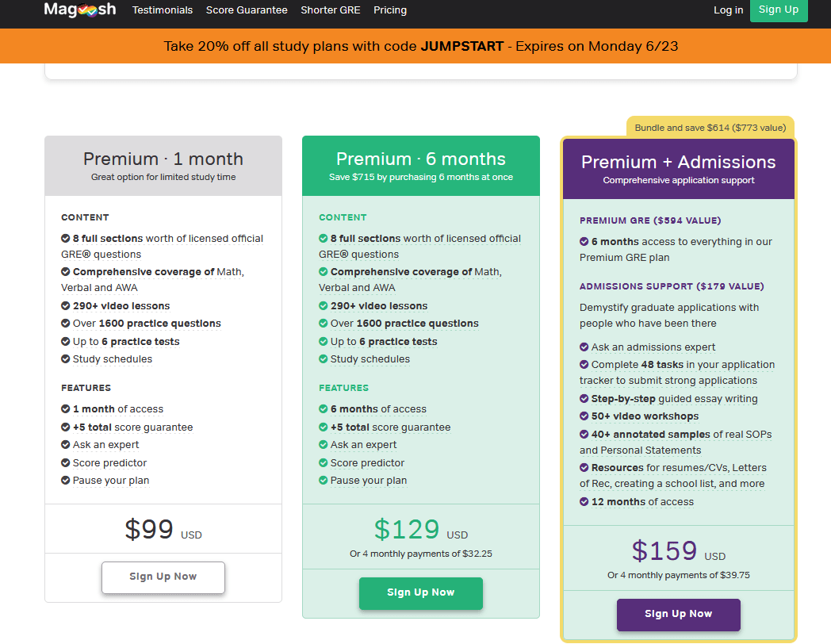Screen dimensions: 831x644
Task: Open the Pricing nav item
Action: coord(389,10)
